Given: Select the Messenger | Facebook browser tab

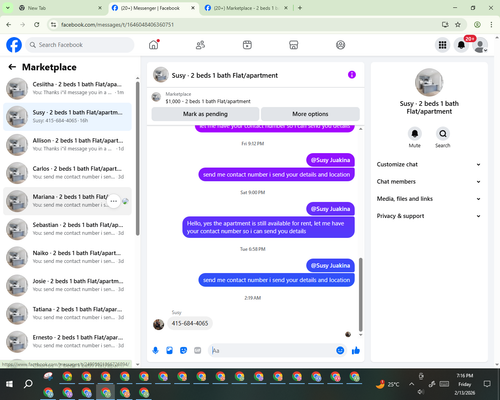Looking at the screenshot, I should coord(153,8).
